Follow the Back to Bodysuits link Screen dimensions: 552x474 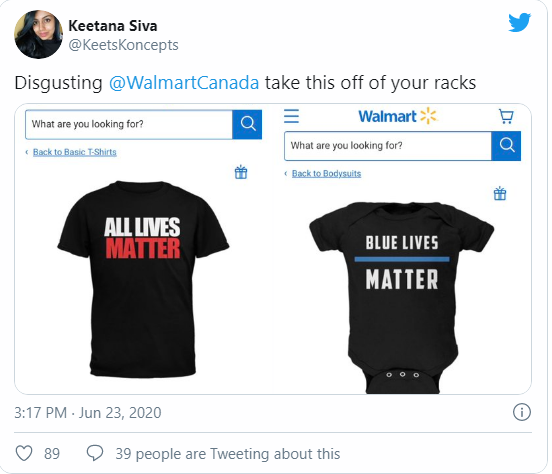click(326, 174)
